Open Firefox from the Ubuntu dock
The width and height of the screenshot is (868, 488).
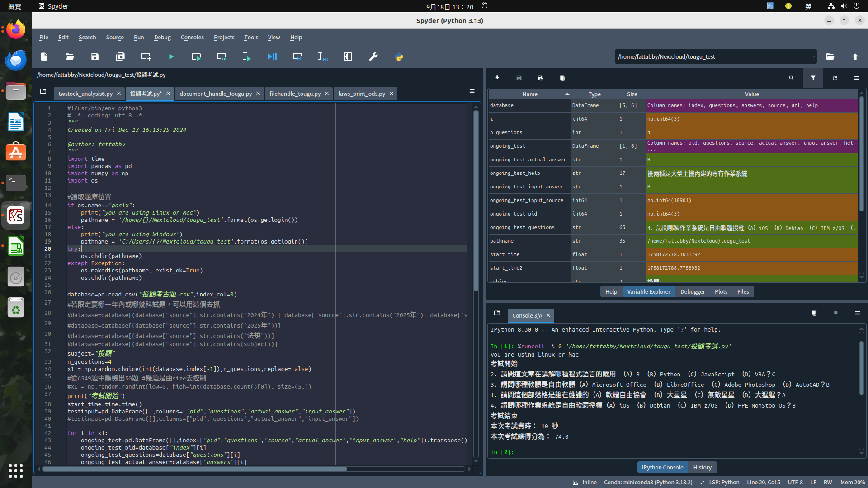(x=16, y=29)
